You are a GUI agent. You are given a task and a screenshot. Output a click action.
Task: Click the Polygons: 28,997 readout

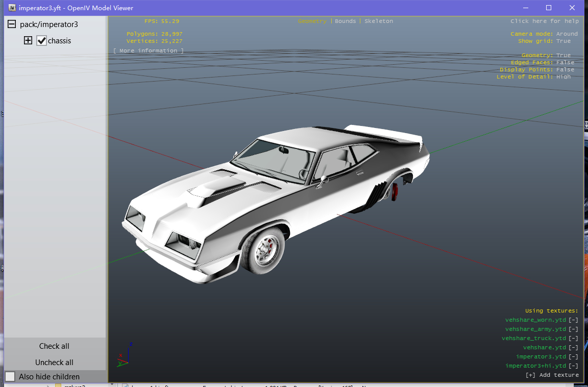click(x=155, y=34)
